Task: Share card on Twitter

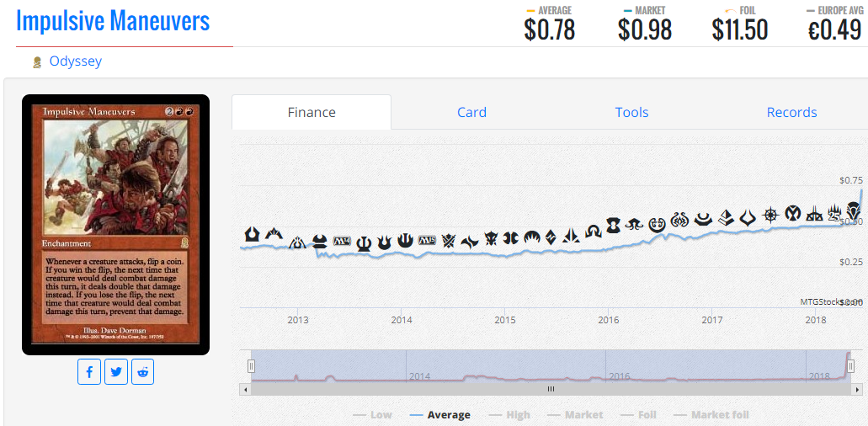Action: [x=116, y=371]
